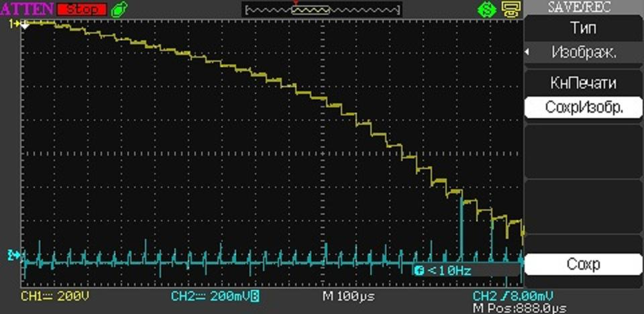
Task: Click the frequency counter icon beside <10Hz
Action: [419, 270]
